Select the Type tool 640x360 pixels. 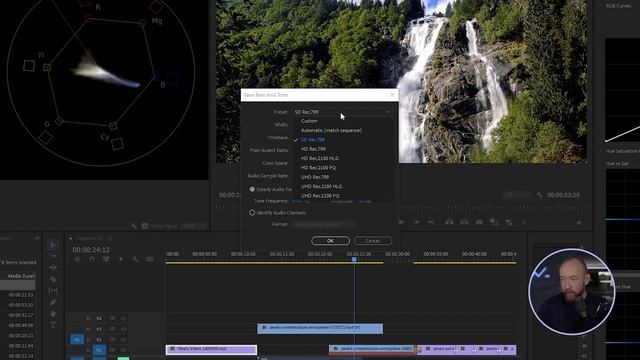point(53,325)
